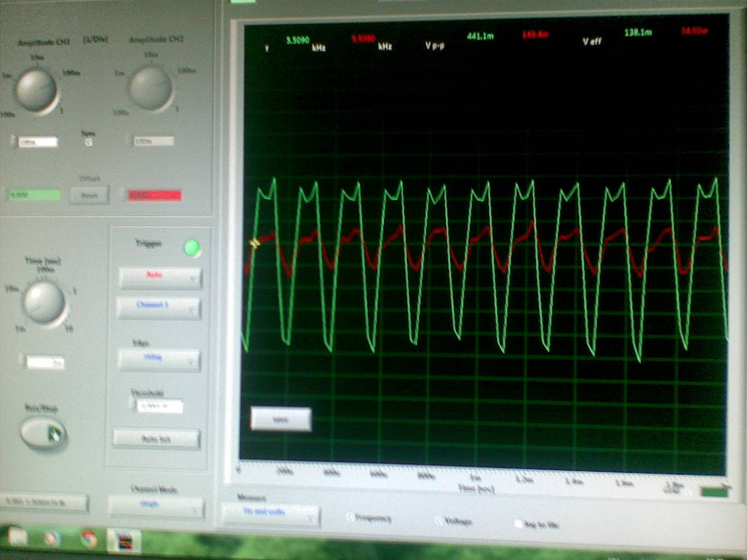The width and height of the screenshot is (747, 560).
Task: Click the button inside the graph area
Action: tap(281, 419)
